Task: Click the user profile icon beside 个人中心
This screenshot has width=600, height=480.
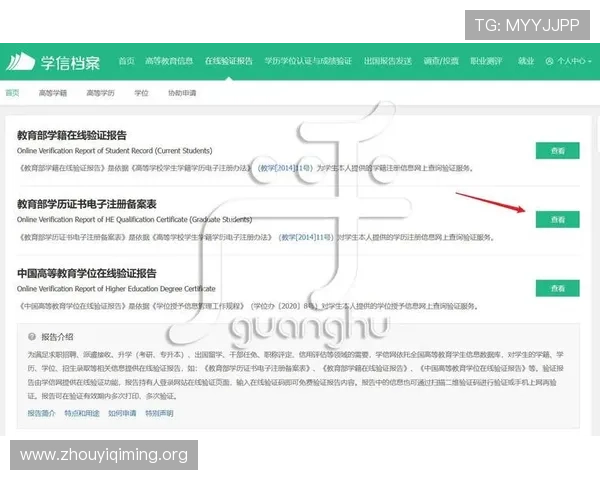Action: [549, 61]
